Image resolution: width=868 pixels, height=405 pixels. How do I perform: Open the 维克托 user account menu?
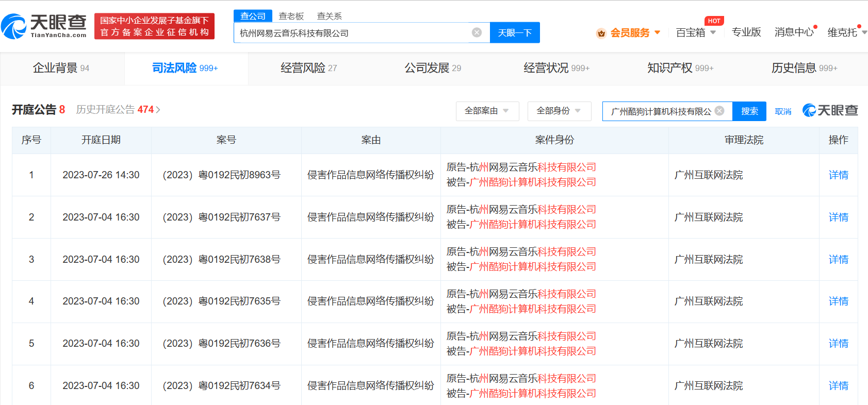point(846,32)
